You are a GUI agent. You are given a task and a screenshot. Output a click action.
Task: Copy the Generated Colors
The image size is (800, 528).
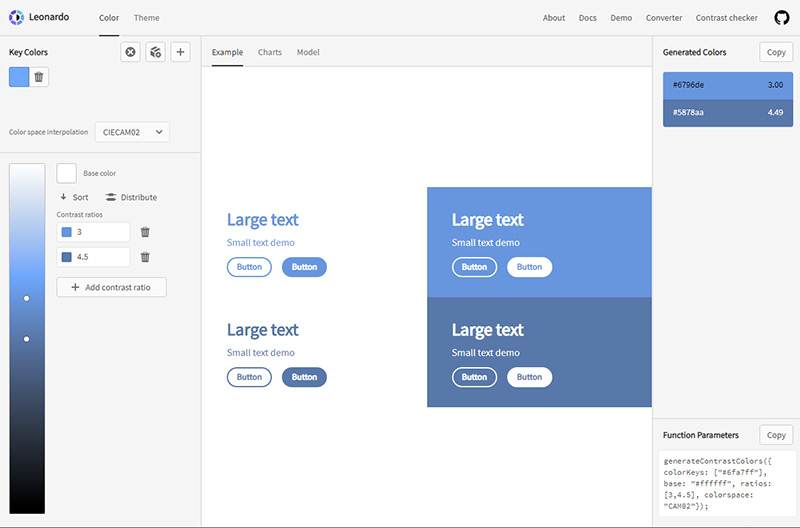pyautogui.click(x=776, y=52)
